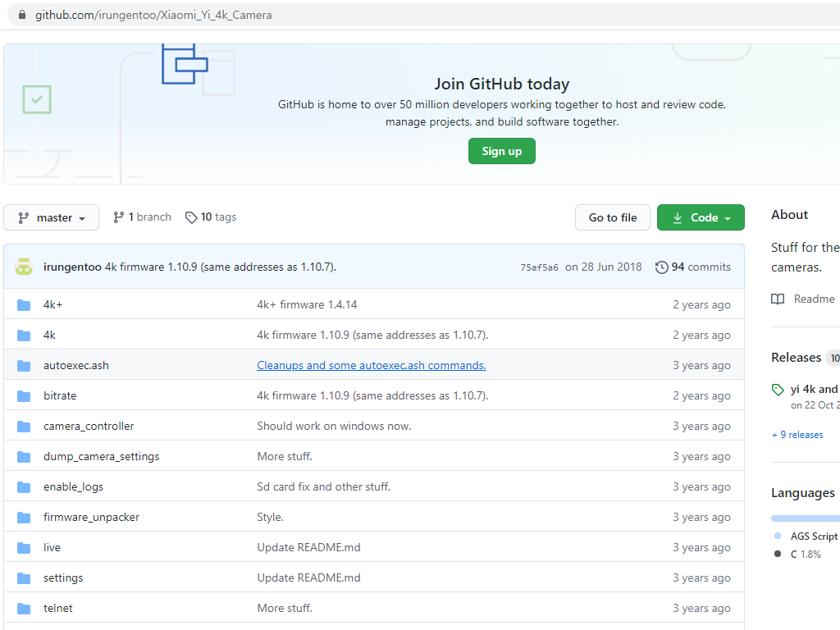Open 'Style.' commit message

(x=270, y=518)
